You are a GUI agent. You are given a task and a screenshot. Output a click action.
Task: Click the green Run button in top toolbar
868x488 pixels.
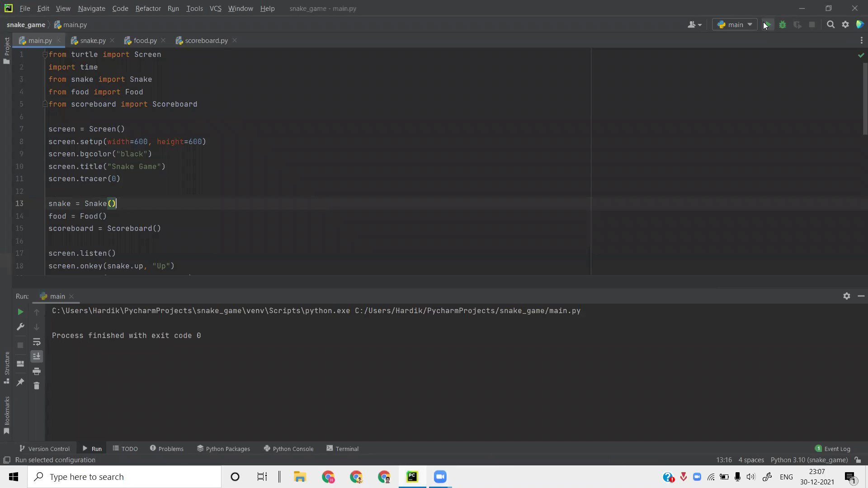[x=767, y=24]
